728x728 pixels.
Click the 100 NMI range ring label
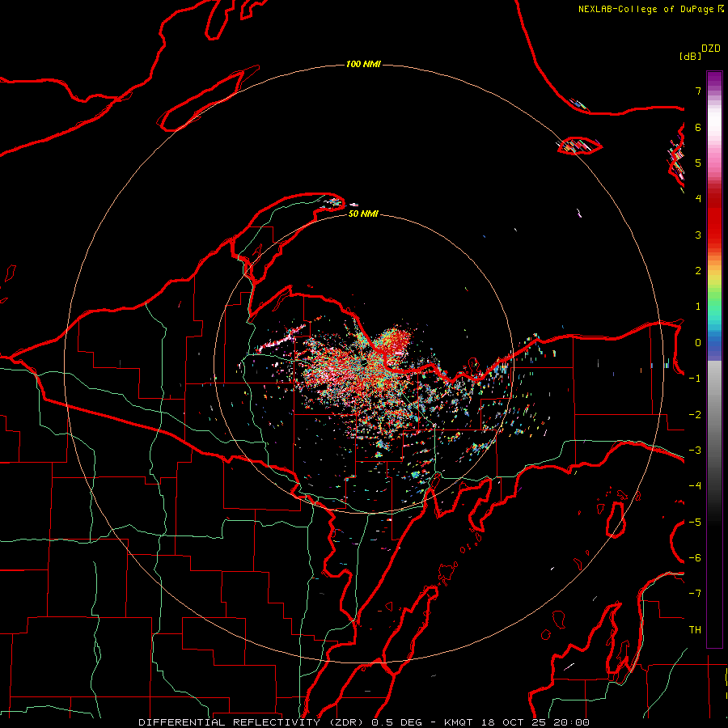point(363,64)
